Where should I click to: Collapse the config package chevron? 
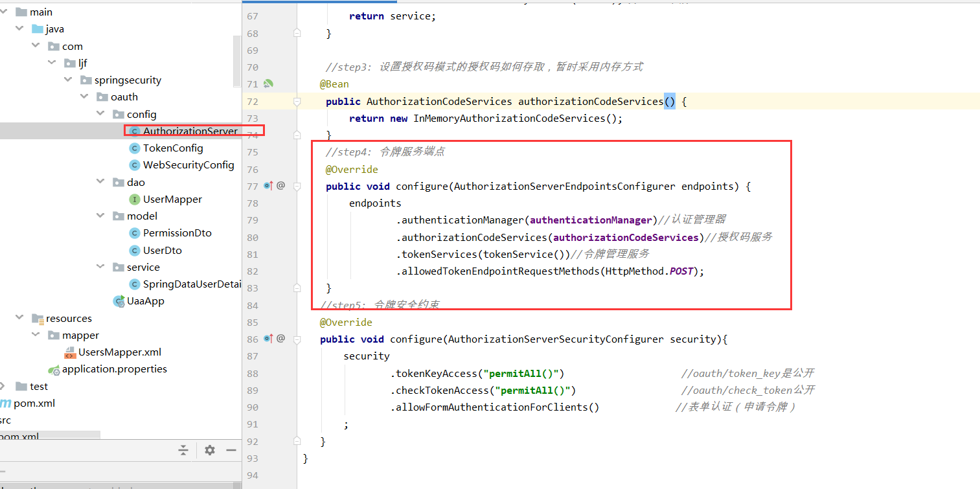100,115
